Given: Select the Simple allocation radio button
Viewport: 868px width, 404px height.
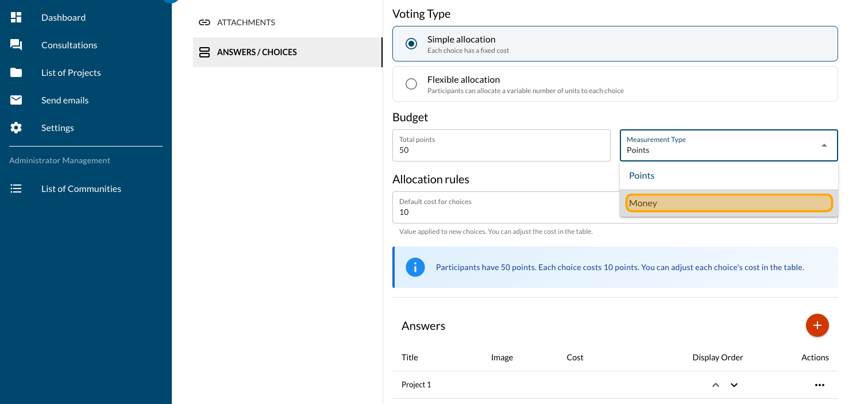Looking at the screenshot, I should [411, 44].
